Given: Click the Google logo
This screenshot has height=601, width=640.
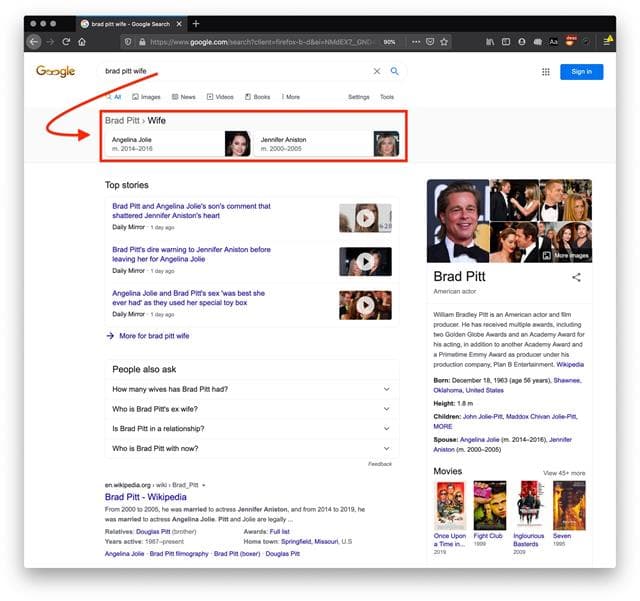Looking at the screenshot, I should (x=56, y=71).
